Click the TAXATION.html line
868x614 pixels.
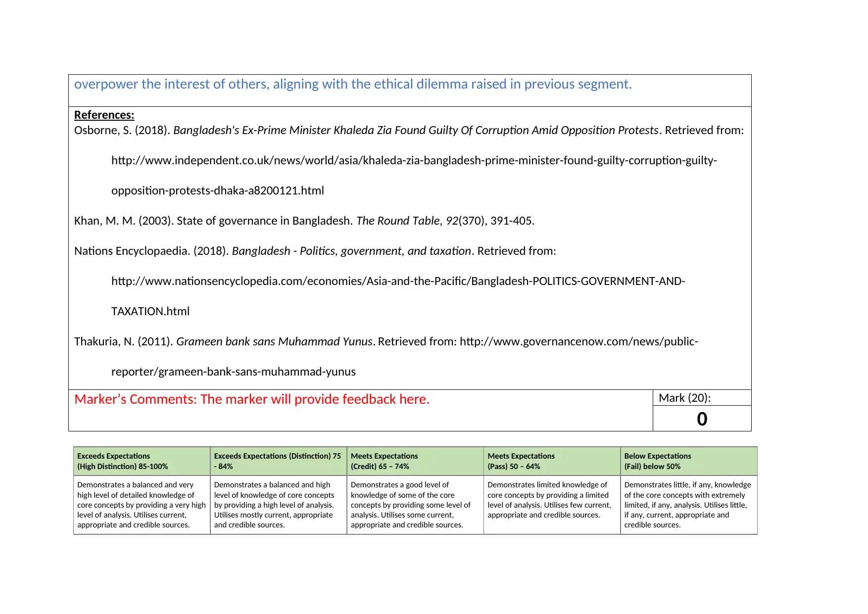(150, 311)
